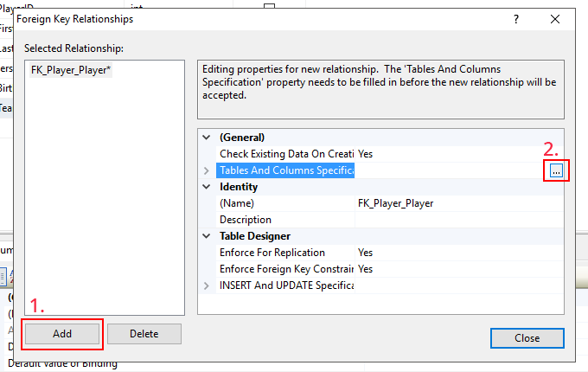Click the Identity category header text

(x=239, y=187)
